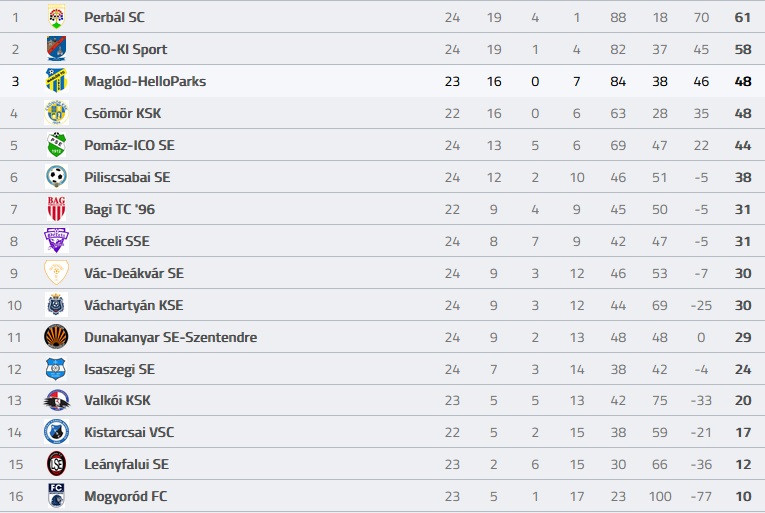Viewport: 765px width, 513px height.
Task: Click the Valkói KSK eagle logo
Action: pos(57,400)
